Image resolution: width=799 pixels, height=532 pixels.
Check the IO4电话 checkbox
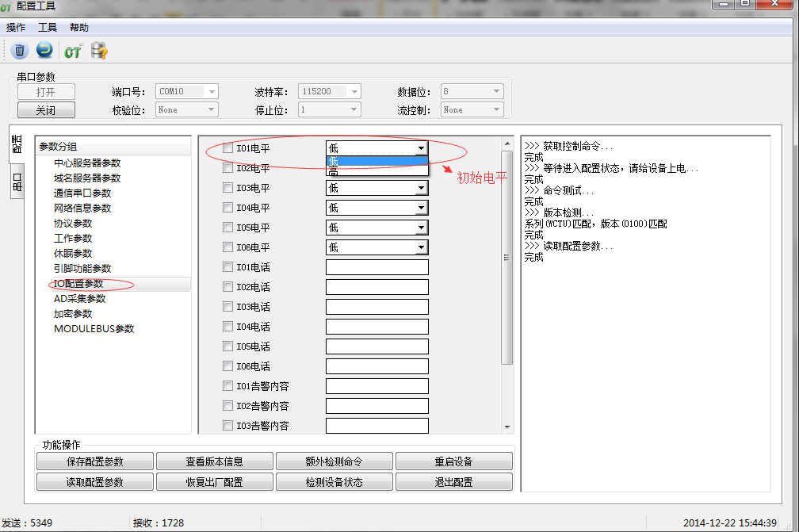pos(227,326)
